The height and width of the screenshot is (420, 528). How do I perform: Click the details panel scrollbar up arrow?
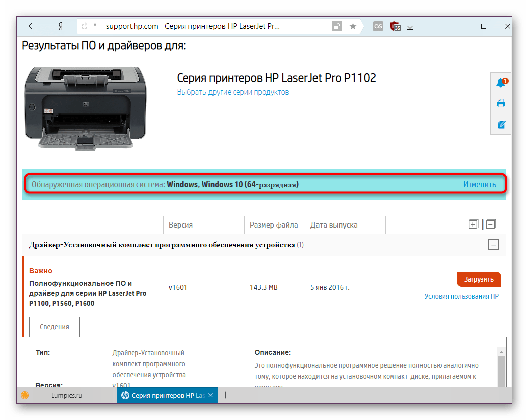501,352
